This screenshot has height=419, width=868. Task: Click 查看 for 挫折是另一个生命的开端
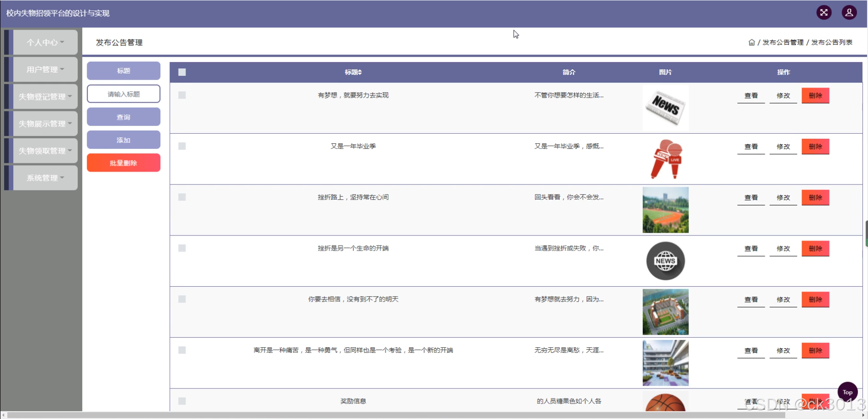click(x=751, y=248)
